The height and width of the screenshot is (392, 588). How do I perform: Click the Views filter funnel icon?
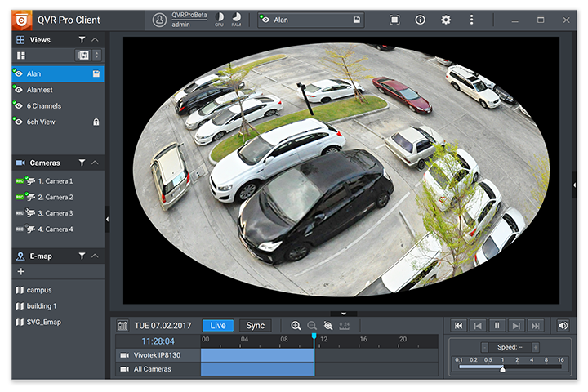(x=82, y=40)
